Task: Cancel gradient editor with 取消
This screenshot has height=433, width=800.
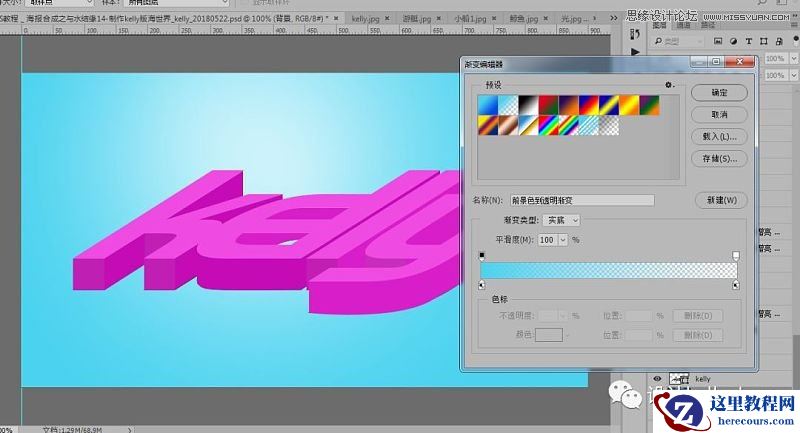Action: pyautogui.click(x=719, y=115)
